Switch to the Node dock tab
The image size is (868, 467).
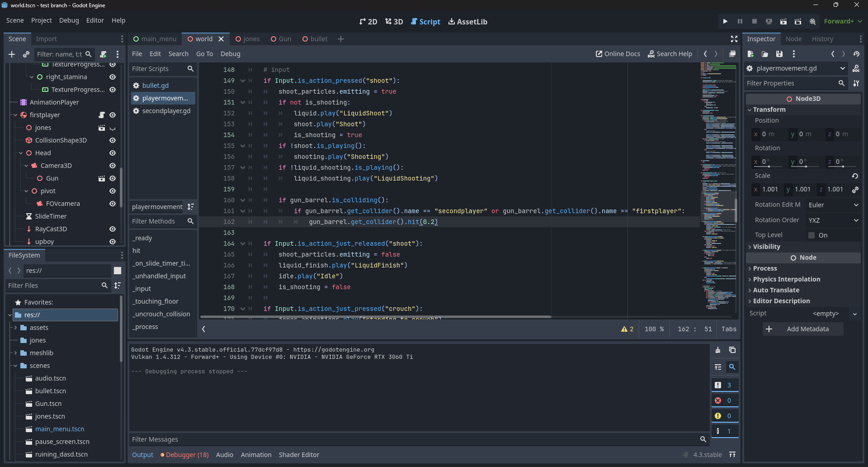793,39
